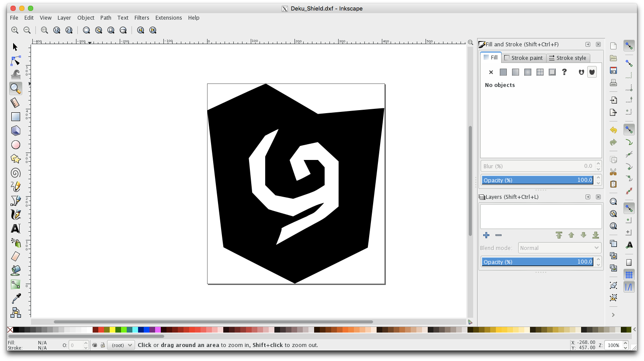Image resolution: width=644 pixels, height=361 pixels.
Task: Select the Connector diagram tool
Action: point(15,312)
